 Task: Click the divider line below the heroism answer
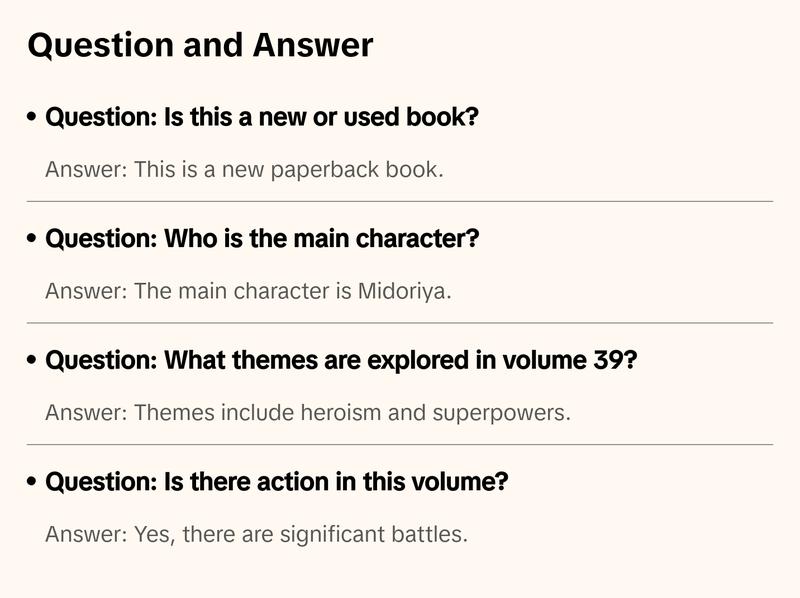tap(400, 444)
